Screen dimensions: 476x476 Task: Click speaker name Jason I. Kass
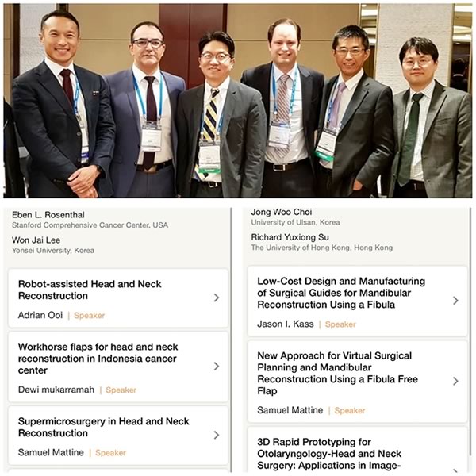(286, 324)
